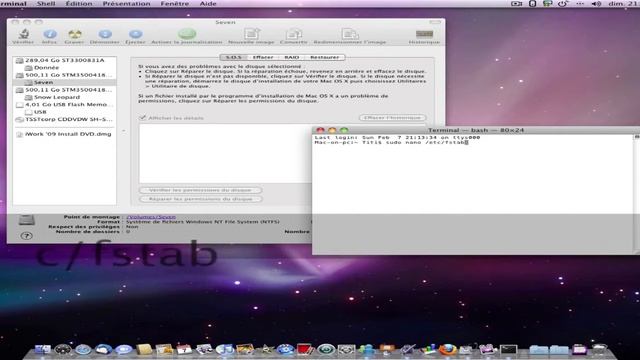The image size is (640, 360).
Task: Click Vérifier les permissions du disque button
Action: coord(200,190)
